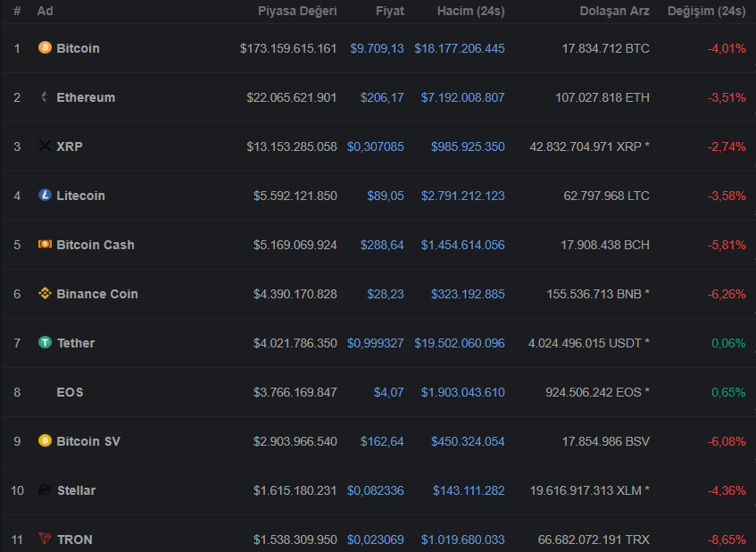Click Litecoin volume $2.791.212.123
The width and height of the screenshot is (756, 552).
463,196
